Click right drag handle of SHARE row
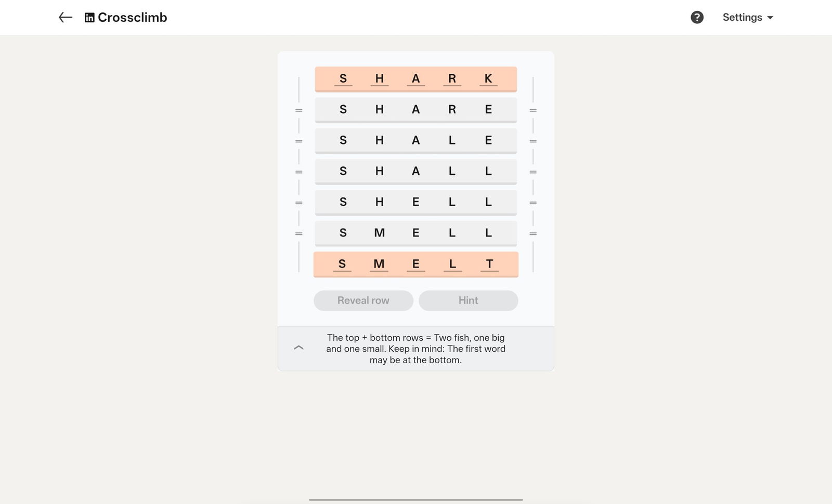The width and height of the screenshot is (832, 504). [x=533, y=110]
